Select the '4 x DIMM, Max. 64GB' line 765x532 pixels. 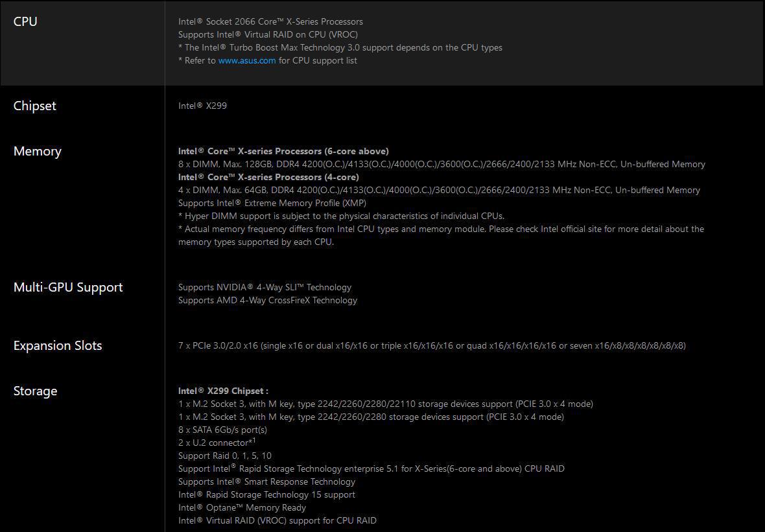[439, 190]
